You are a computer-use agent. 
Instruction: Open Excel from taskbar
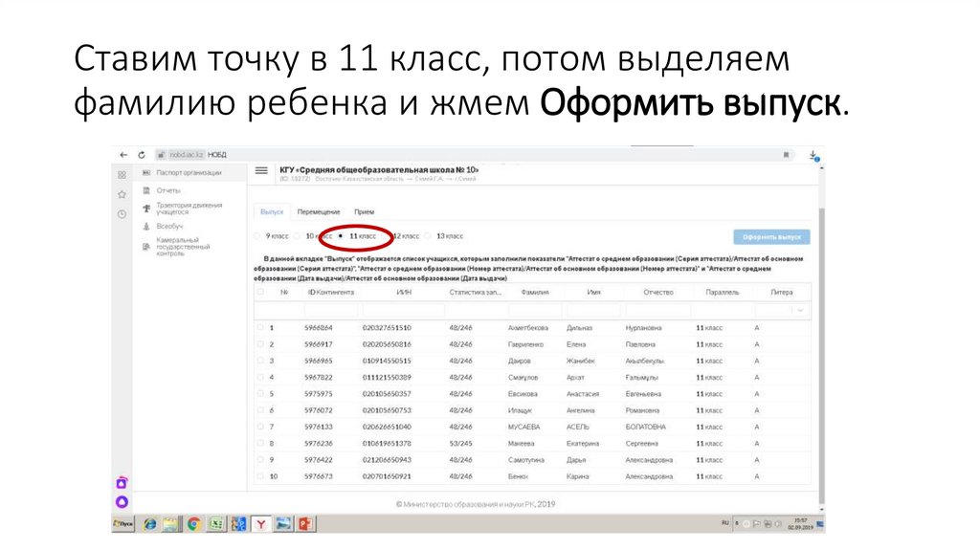pyautogui.click(x=216, y=524)
